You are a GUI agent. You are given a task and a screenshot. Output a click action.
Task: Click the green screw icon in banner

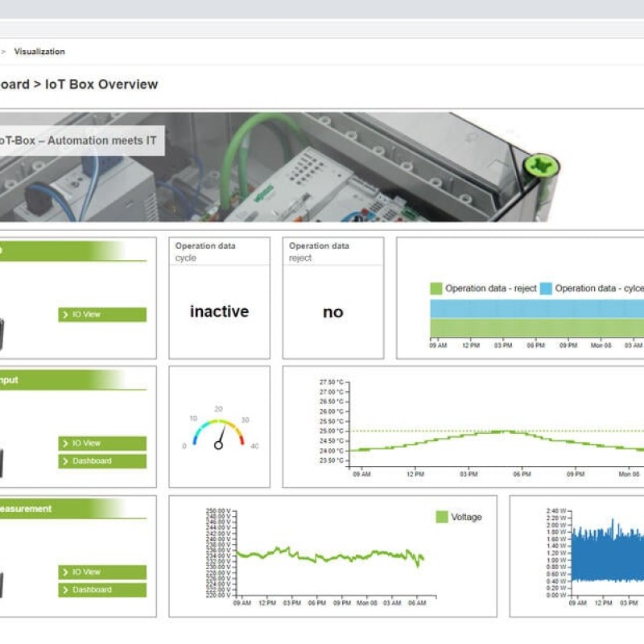click(541, 167)
